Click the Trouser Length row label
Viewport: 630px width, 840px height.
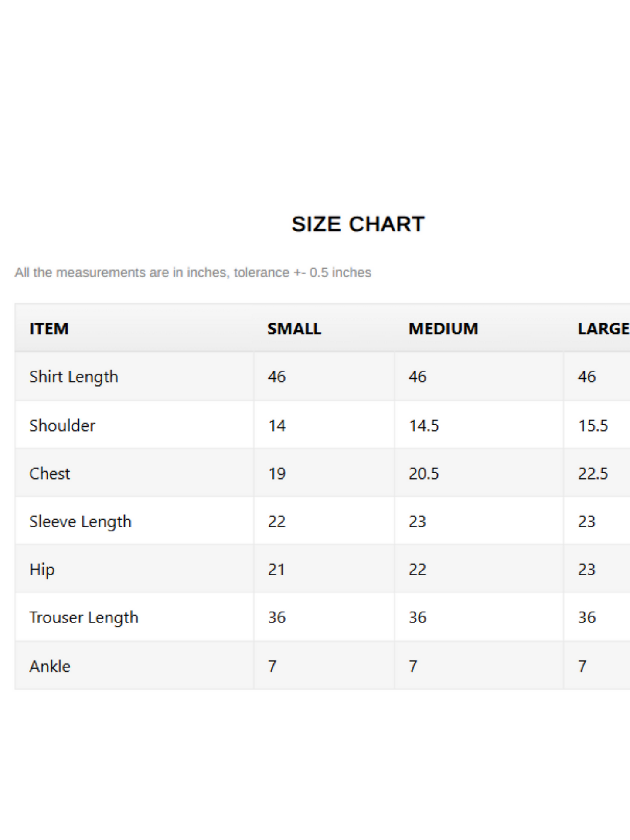pyautogui.click(x=84, y=618)
